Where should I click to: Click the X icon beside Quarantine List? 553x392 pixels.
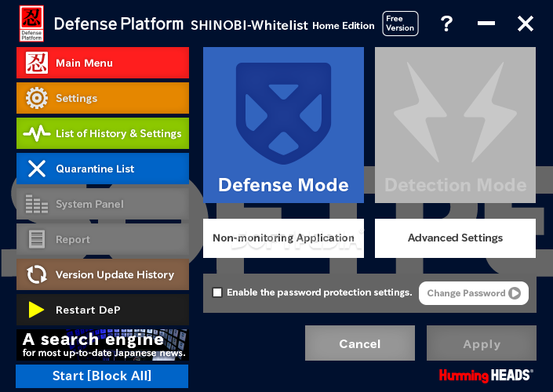[x=37, y=169]
